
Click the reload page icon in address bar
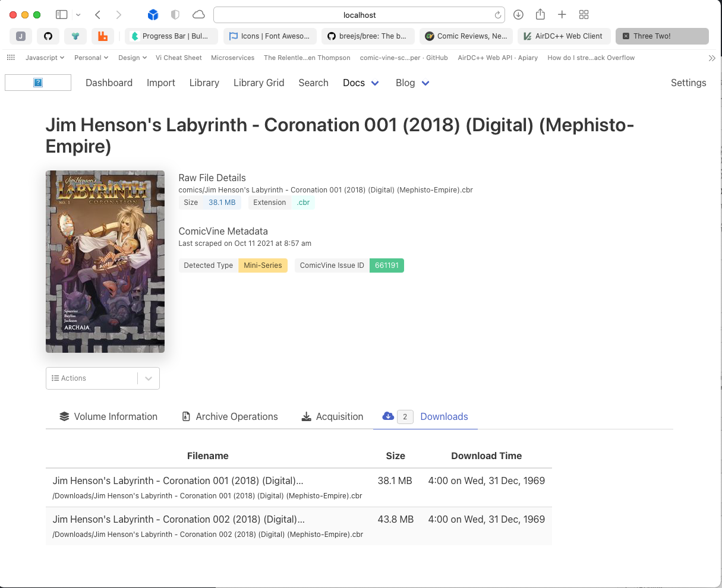pos(497,15)
